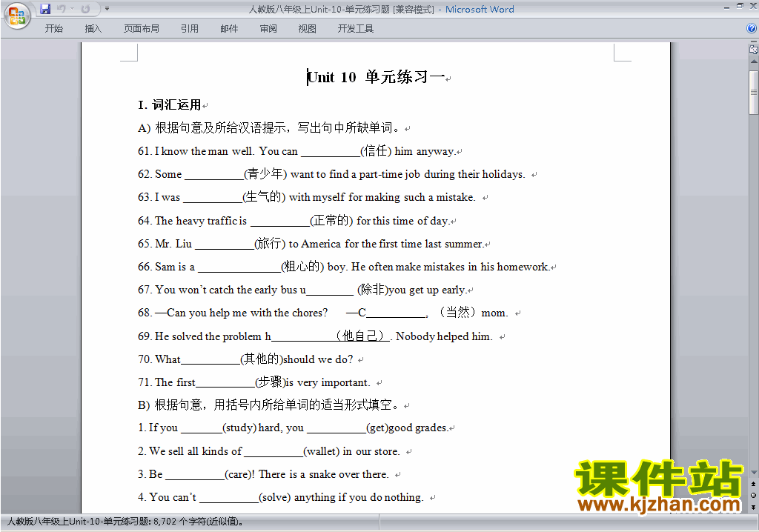The height and width of the screenshot is (532, 759).
Task: Click the text 'Nobody helped him.'
Action: tap(444, 336)
